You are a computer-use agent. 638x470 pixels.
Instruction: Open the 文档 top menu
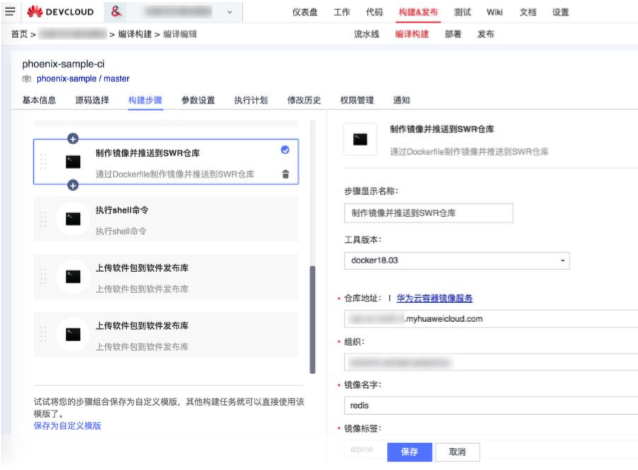click(528, 12)
